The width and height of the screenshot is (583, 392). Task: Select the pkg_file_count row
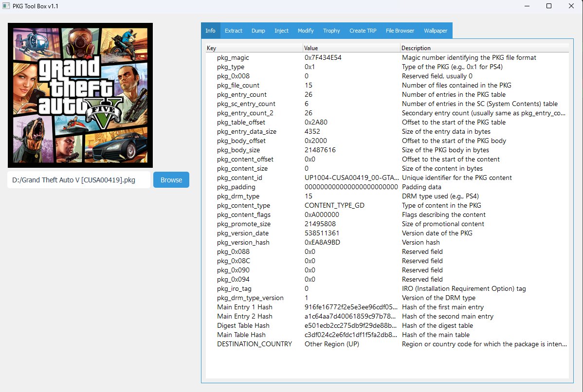(x=387, y=86)
